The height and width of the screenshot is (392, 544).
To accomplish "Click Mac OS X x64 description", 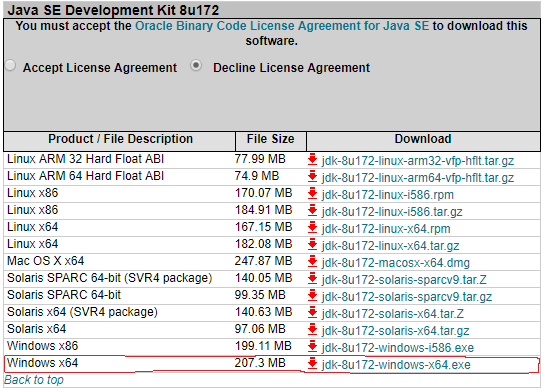I will [x=45, y=261].
